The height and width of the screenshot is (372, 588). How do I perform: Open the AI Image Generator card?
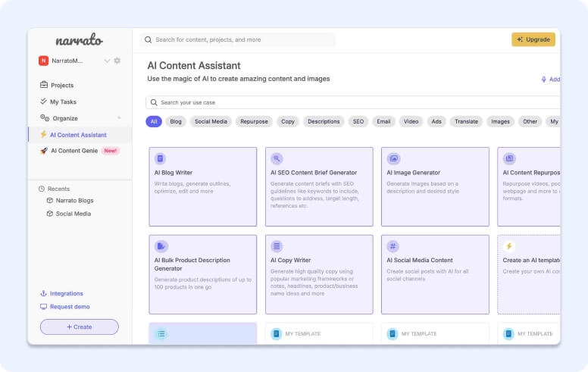tap(435, 186)
